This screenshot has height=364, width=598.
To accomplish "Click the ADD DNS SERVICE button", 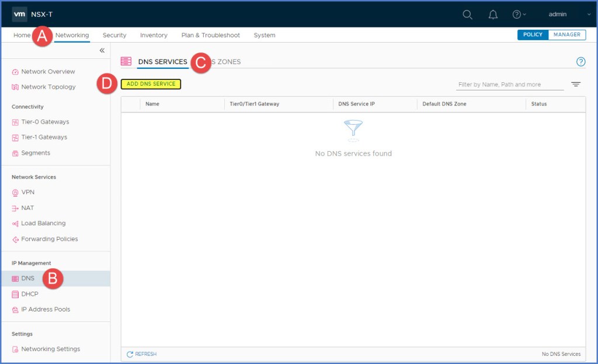I will tap(151, 84).
